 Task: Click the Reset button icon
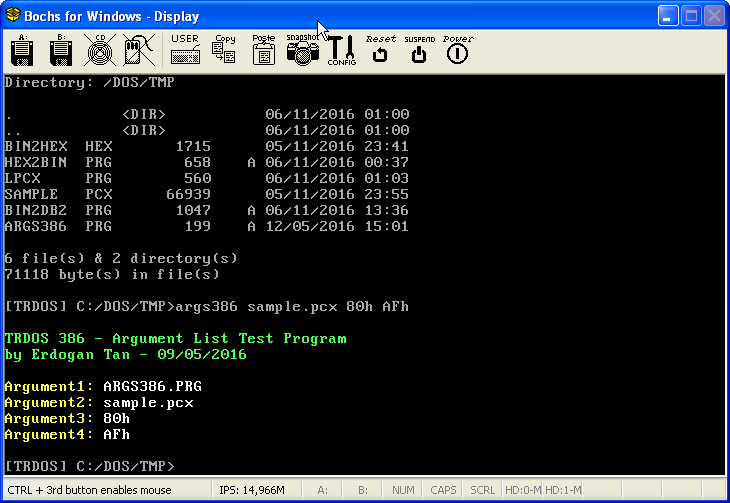pyautogui.click(x=380, y=49)
